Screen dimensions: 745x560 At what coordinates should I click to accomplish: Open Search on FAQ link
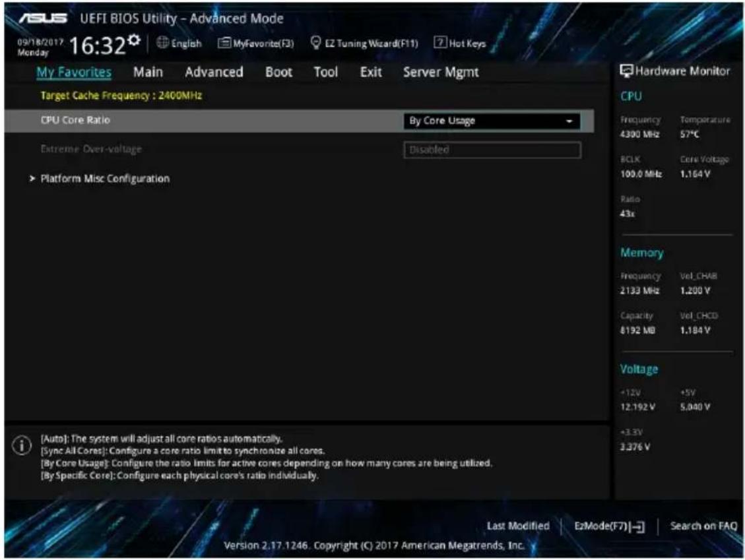point(703,526)
